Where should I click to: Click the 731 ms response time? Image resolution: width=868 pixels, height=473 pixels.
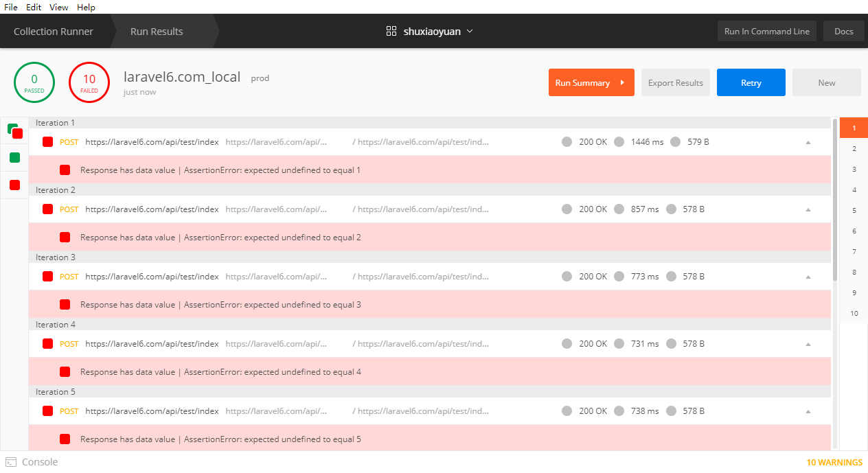tap(645, 344)
